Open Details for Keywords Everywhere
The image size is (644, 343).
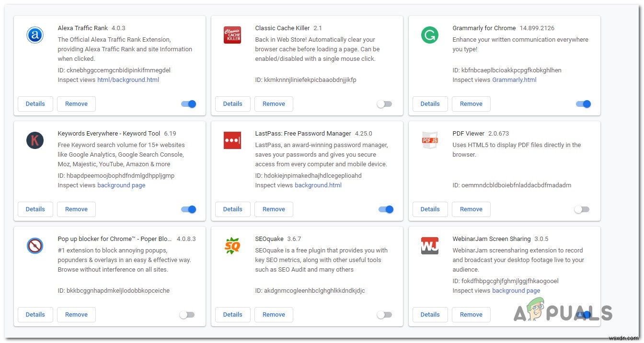pos(35,209)
